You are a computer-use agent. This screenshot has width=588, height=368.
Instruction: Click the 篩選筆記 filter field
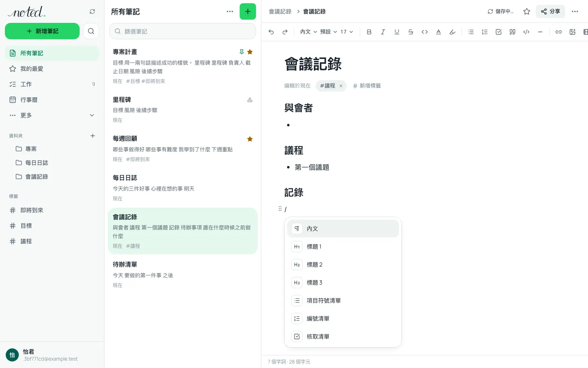point(183,31)
